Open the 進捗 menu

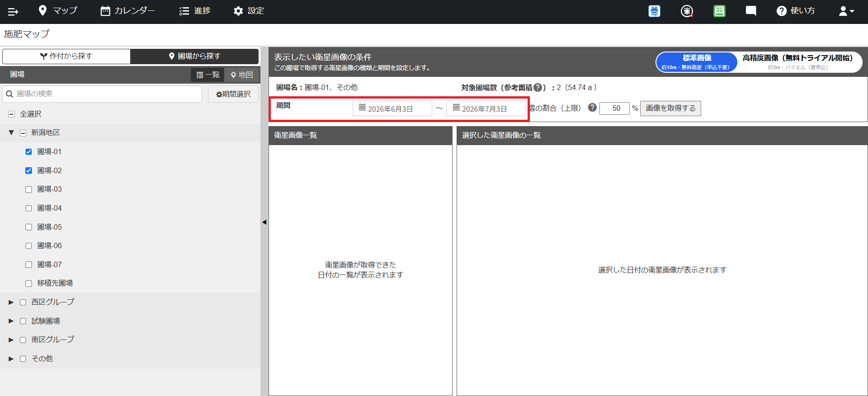(195, 11)
